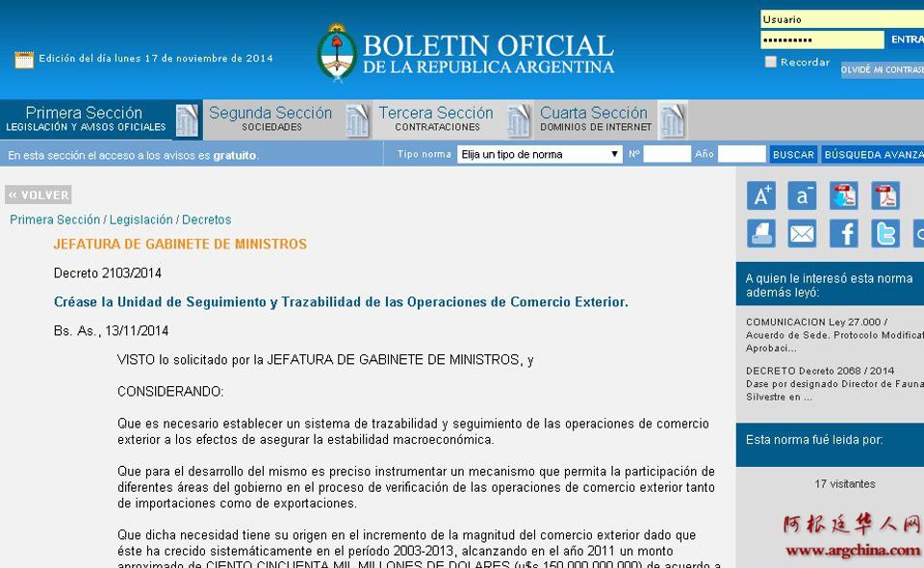Click the Usuario login field
This screenshot has height=568, width=924.
click(822, 19)
